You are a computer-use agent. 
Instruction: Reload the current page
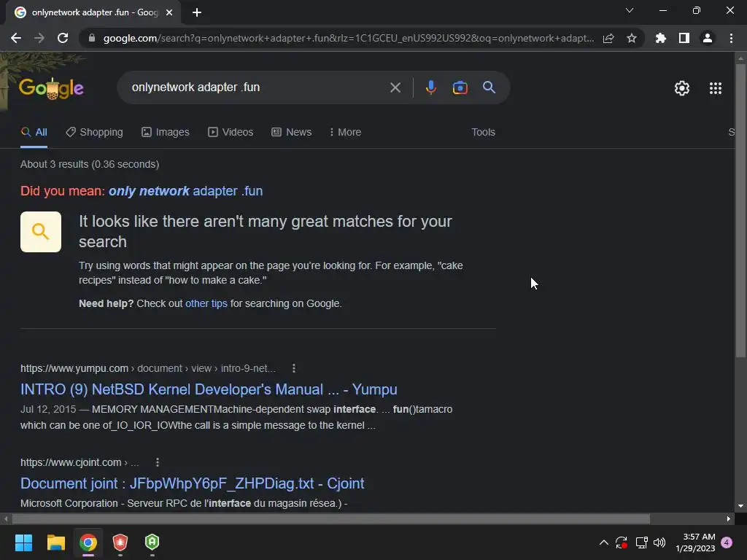point(63,38)
